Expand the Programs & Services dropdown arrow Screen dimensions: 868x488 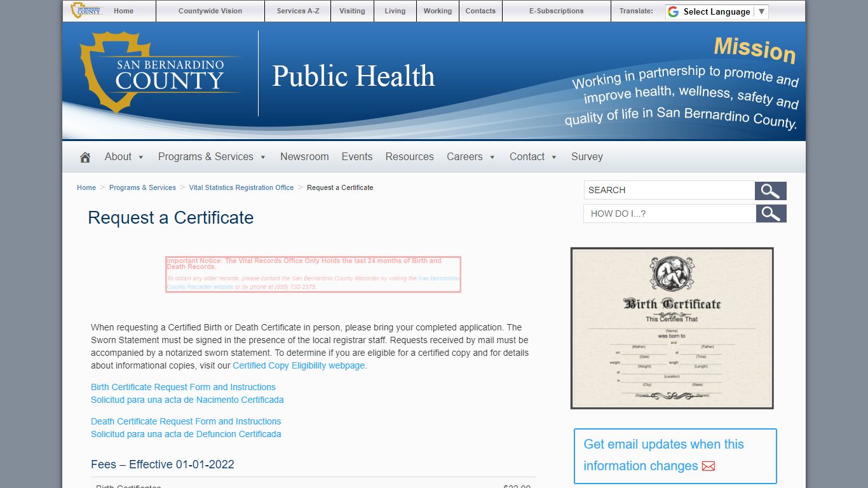click(x=263, y=158)
